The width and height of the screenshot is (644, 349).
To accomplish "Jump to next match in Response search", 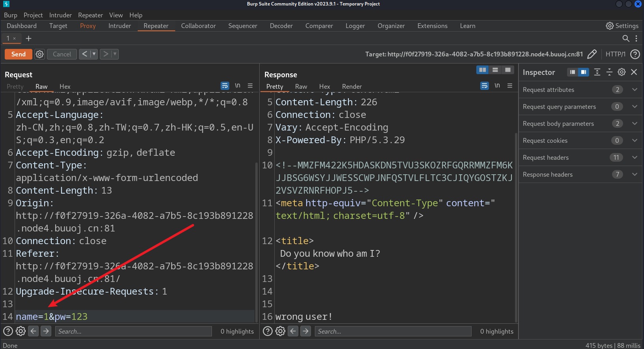I will (x=305, y=331).
